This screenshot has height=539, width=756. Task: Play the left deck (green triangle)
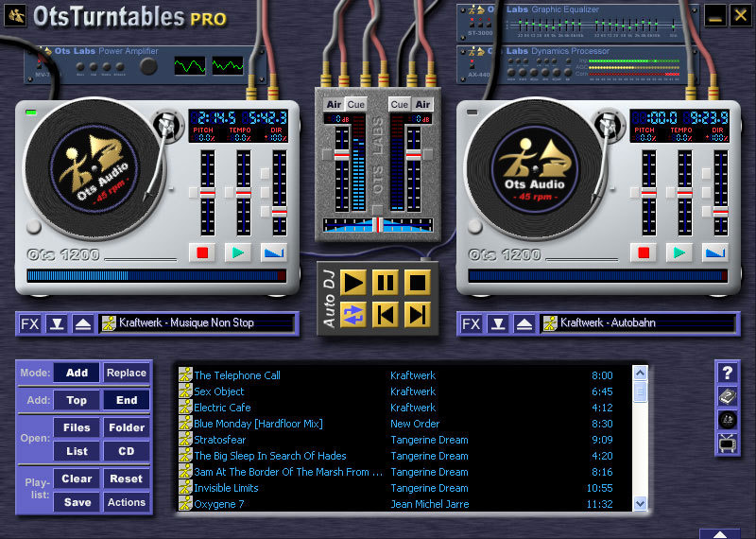(x=238, y=252)
